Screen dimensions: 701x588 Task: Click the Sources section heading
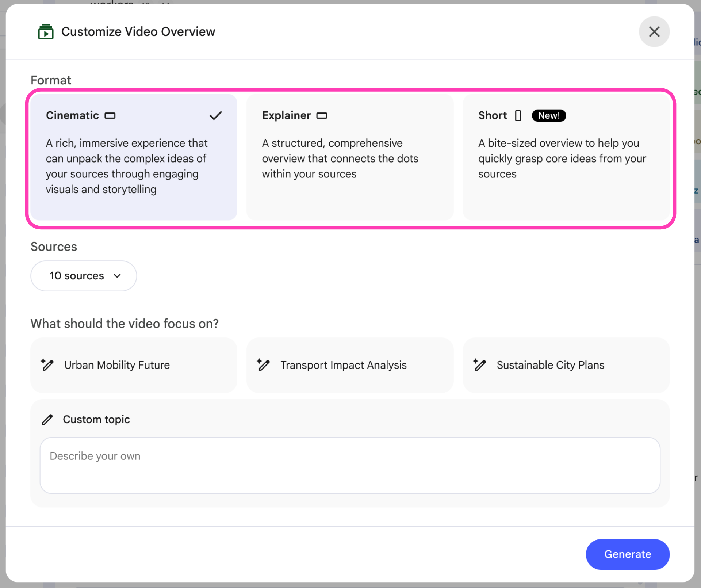pyautogui.click(x=54, y=247)
